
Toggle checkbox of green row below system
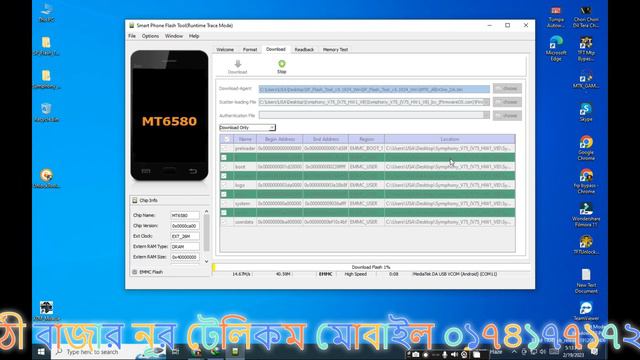click(x=224, y=213)
